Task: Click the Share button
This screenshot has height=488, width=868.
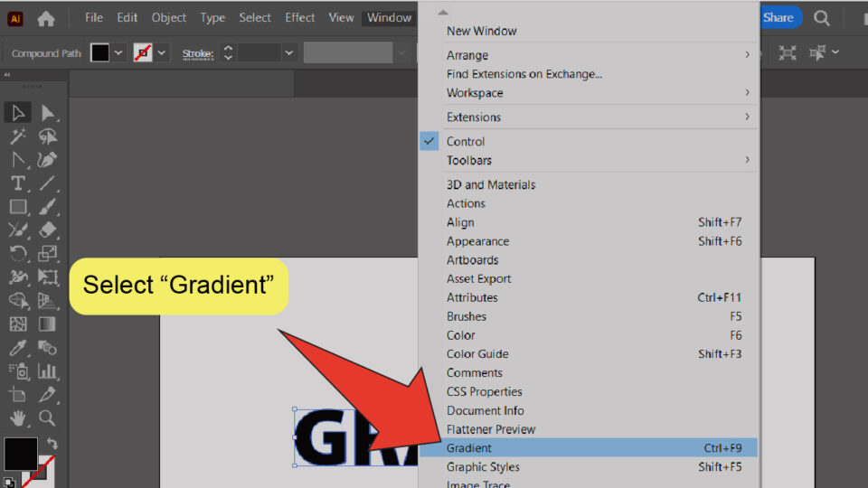Action: tap(778, 18)
